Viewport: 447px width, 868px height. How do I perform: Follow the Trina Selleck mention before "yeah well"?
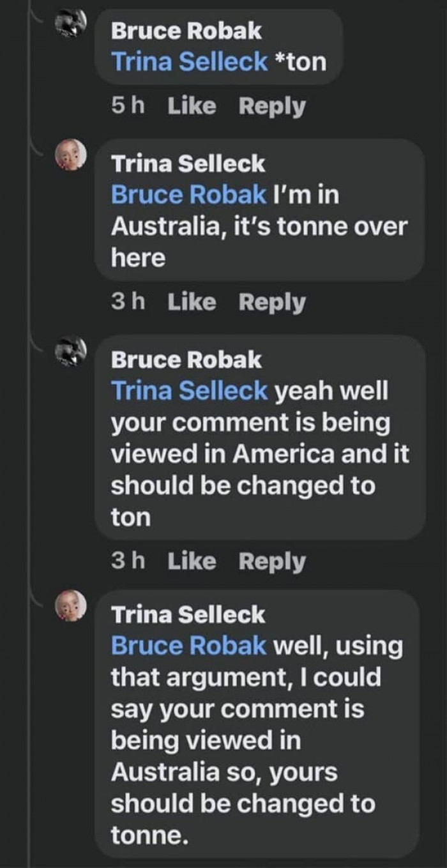point(189,391)
